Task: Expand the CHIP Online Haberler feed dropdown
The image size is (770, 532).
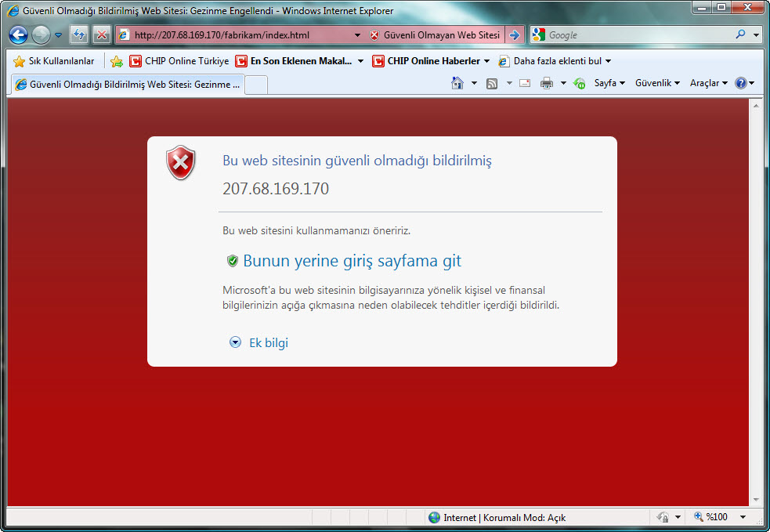Action: click(486, 61)
